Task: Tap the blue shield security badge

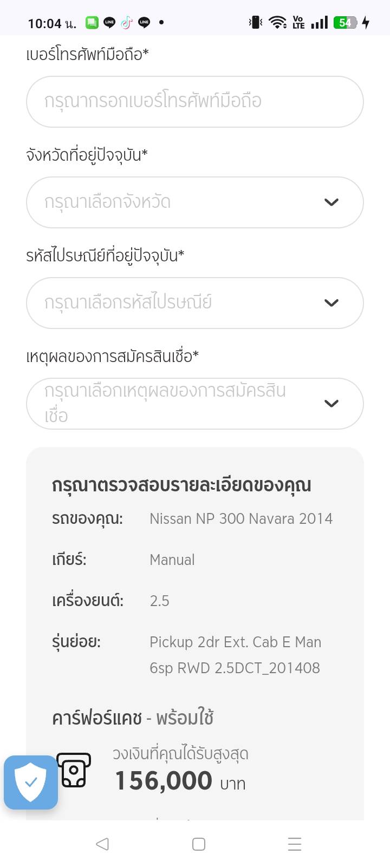Action: [31, 782]
